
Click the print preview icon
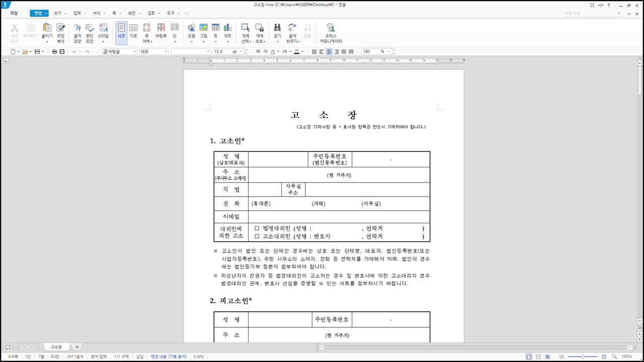pyautogui.click(x=62, y=52)
